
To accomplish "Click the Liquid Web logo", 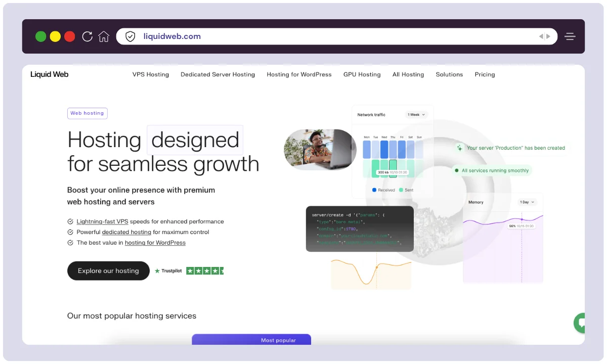I will pos(49,74).
